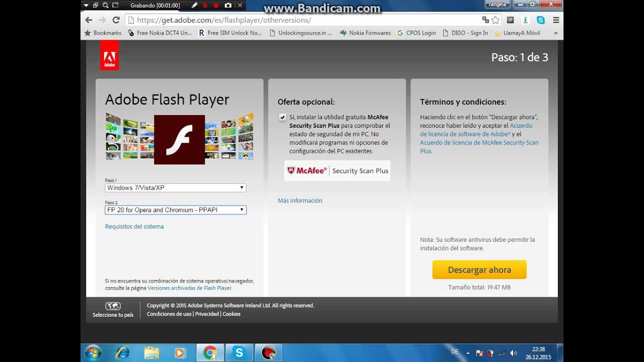Stop the Bandicam recording

click(216, 6)
